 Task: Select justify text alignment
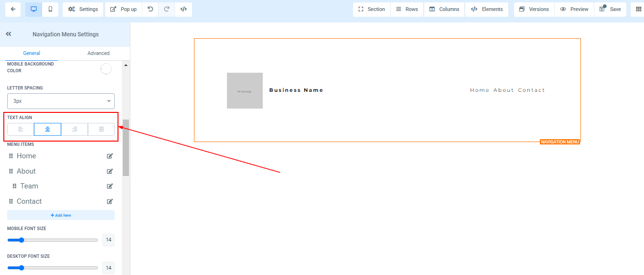click(x=101, y=129)
